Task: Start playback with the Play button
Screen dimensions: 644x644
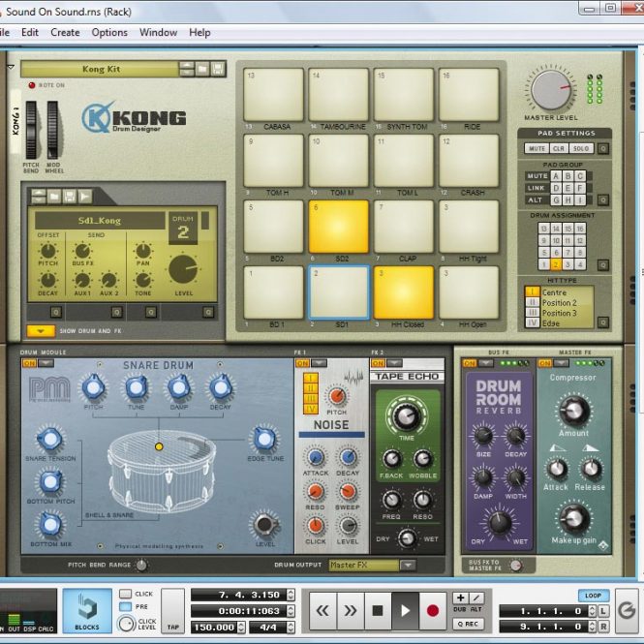Action: [x=405, y=611]
